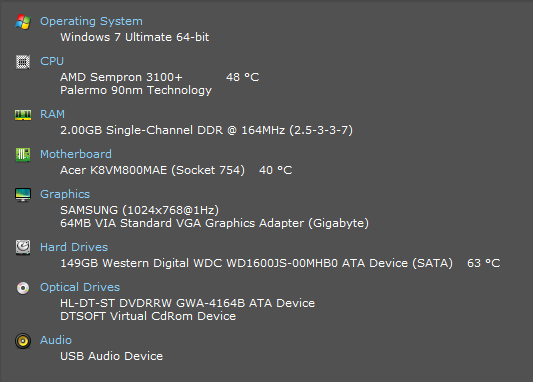Image resolution: width=533 pixels, height=382 pixels.
Task: Open the Optical Drives section link
Action: point(80,288)
